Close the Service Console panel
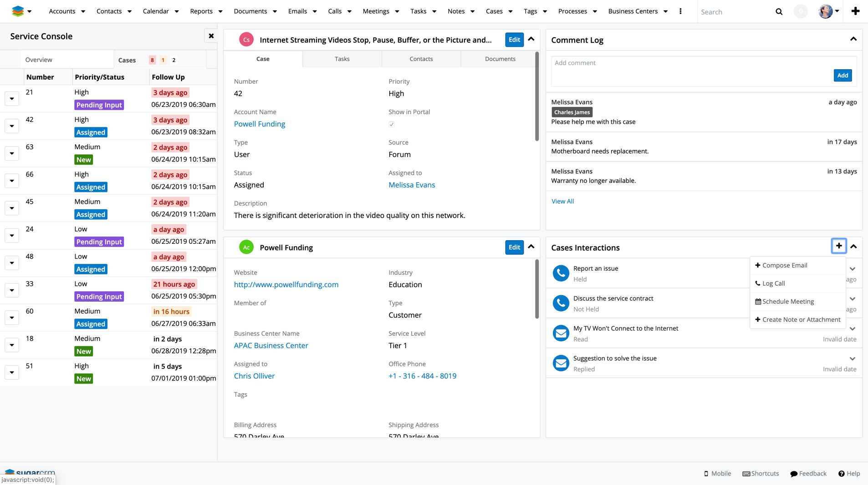The height and width of the screenshot is (485, 868). (211, 36)
